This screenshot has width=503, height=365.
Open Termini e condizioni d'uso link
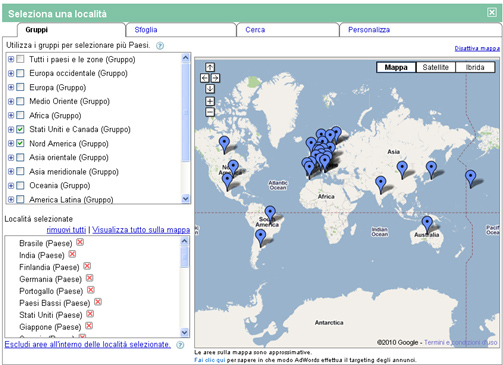click(x=461, y=342)
